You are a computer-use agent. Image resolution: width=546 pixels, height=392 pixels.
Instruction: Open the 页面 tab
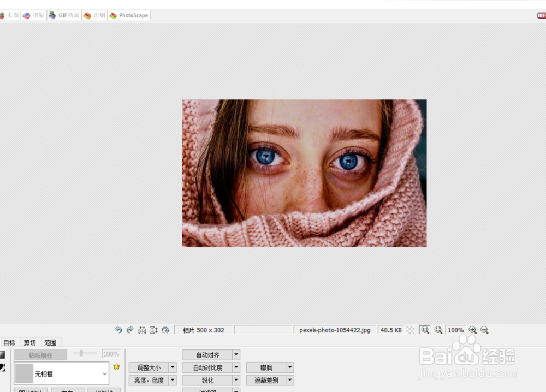pyautogui.click(x=10, y=15)
